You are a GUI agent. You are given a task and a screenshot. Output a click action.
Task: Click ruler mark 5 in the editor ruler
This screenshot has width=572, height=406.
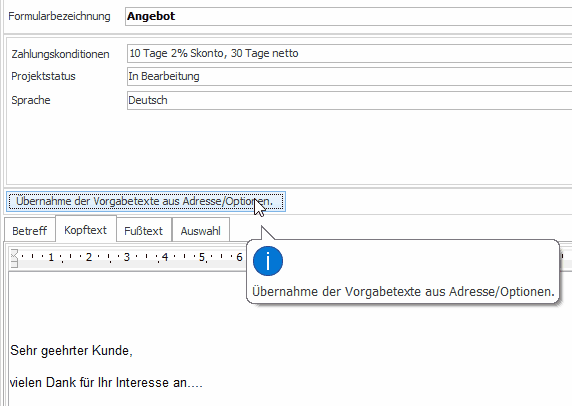[x=202, y=257]
